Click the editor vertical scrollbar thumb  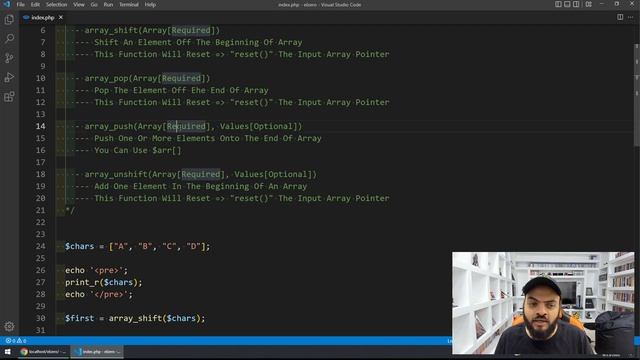[x=637, y=95]
